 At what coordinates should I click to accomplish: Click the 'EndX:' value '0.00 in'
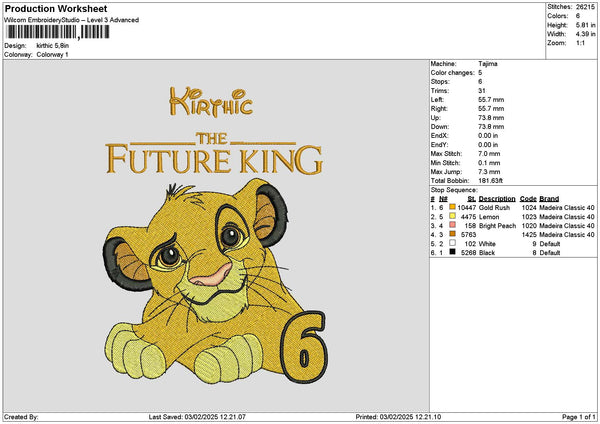(x=488, y=135)
